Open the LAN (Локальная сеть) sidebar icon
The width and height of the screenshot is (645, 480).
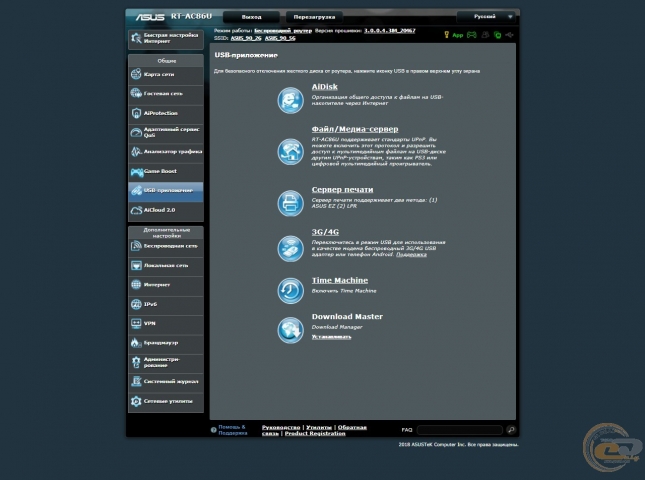click(x=136, y=265)
